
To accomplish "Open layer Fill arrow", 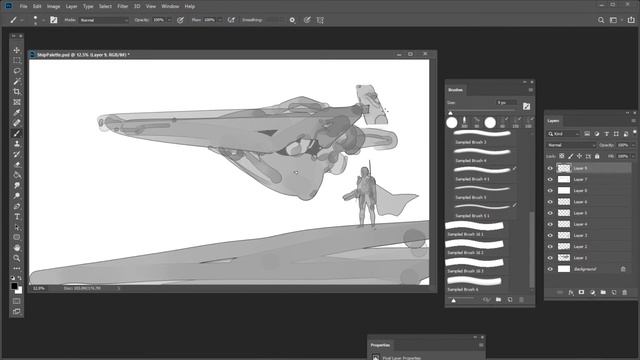I will [633, 156].
